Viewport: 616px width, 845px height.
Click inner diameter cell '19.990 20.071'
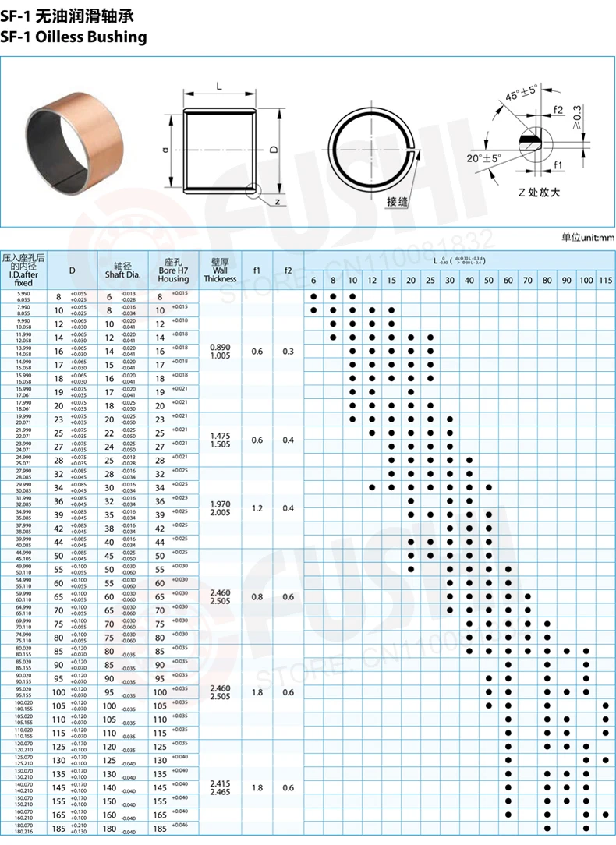[x=23, y=419]
